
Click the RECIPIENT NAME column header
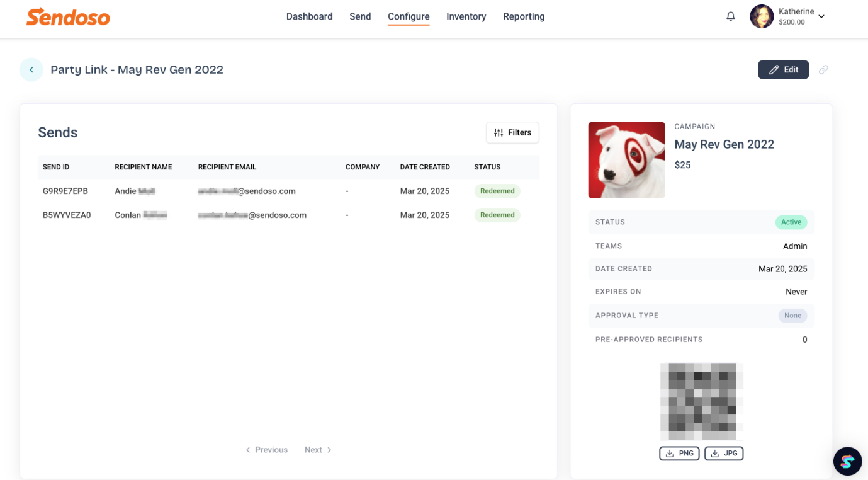click(x=144, y=167)
